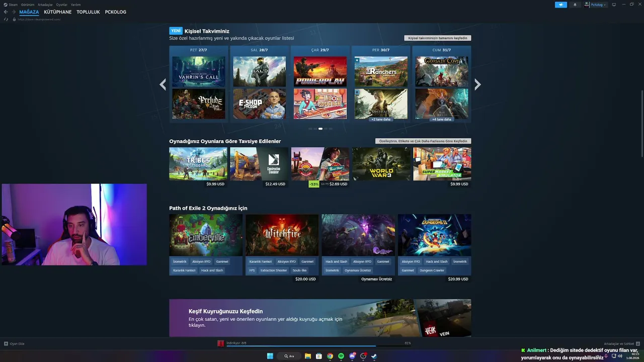Open Arkadaşlar ve Sohbet text button
This screenshot has width=644, height=362.
click(619, 344)
